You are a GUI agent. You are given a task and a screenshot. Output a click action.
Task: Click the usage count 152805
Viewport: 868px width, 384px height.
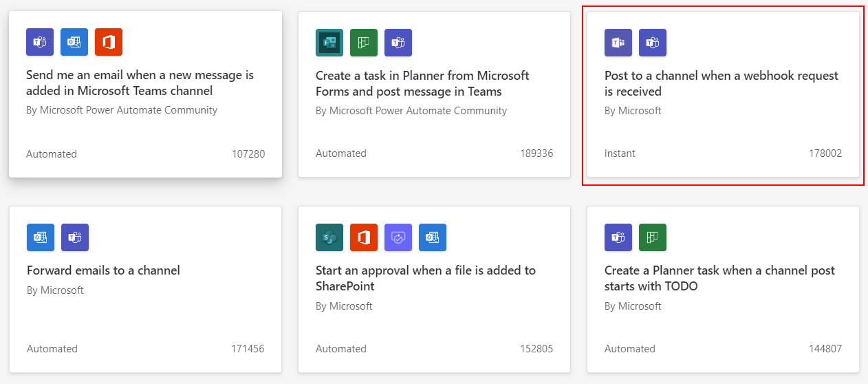(x=536, y=349)
